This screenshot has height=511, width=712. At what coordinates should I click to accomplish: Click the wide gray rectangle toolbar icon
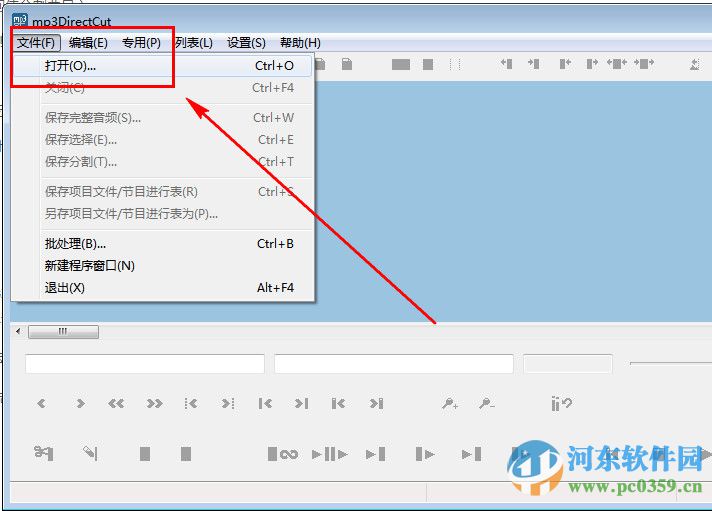[401, 64]
